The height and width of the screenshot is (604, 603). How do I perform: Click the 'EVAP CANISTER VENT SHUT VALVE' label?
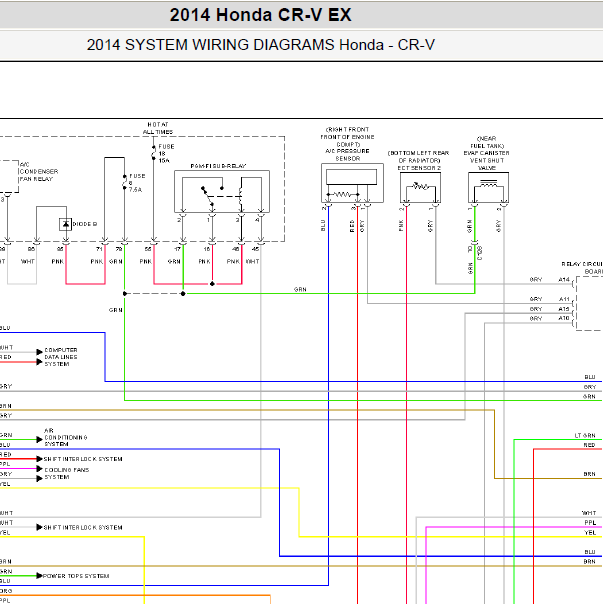(x=487, y=160)
